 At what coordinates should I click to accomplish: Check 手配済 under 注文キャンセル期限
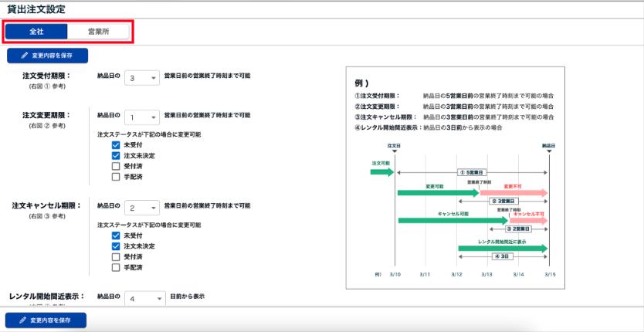pyautogui.click(x=116, y=267)
